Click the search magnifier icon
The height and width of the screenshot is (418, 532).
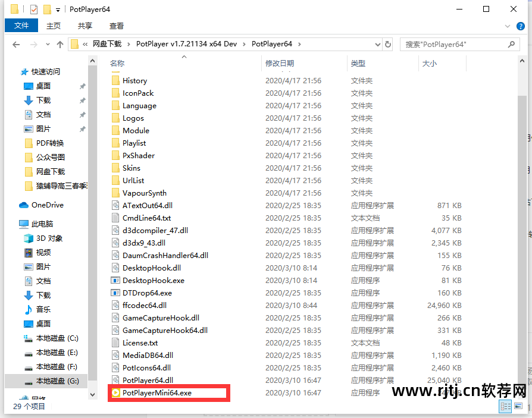pyautogui.click(x=511, y=44)
